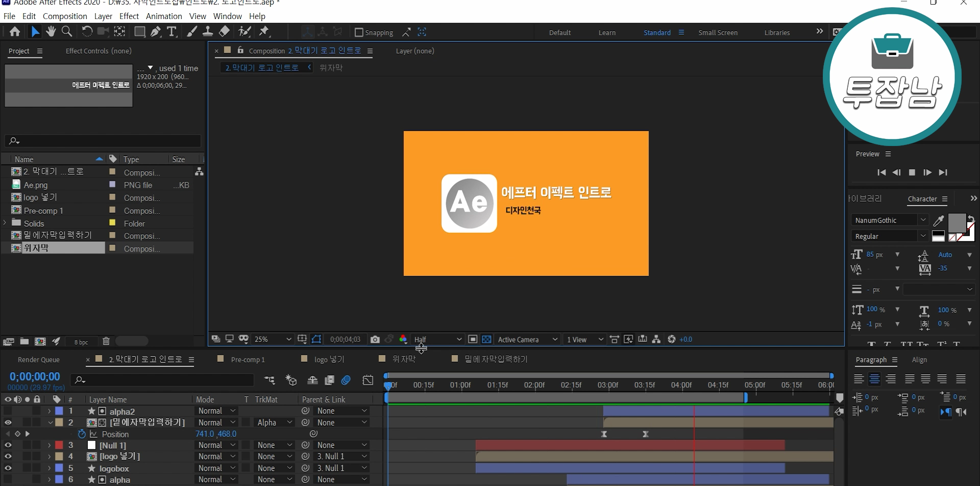Select the Puppet Pin tool
The image size is (980, 486).
click(264, 32)
